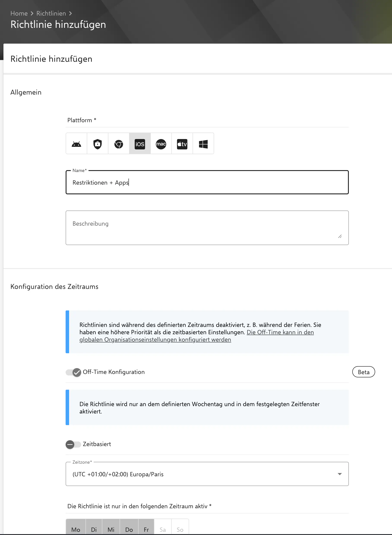Toggle the Sa weekday button
This screenshot has width=392, height=535.
(x=163, y=529)
